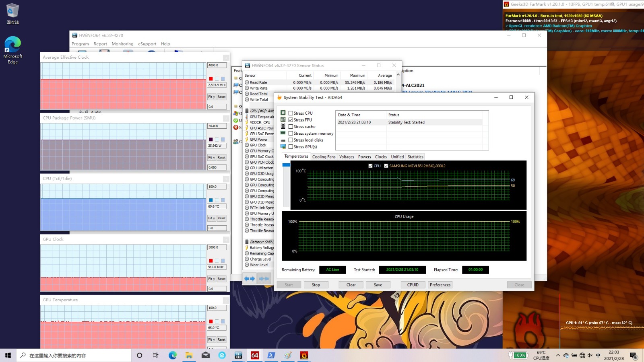Toggle the SAMSUNG MZVLB512HBJQ graph checkbox
The image size is (644, 362).
[386, 166]
